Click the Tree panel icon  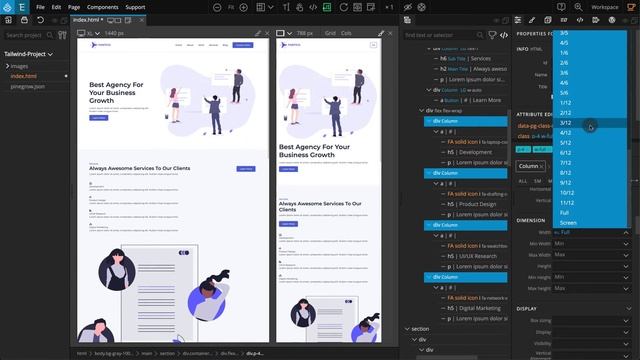[x=407, y=20]
